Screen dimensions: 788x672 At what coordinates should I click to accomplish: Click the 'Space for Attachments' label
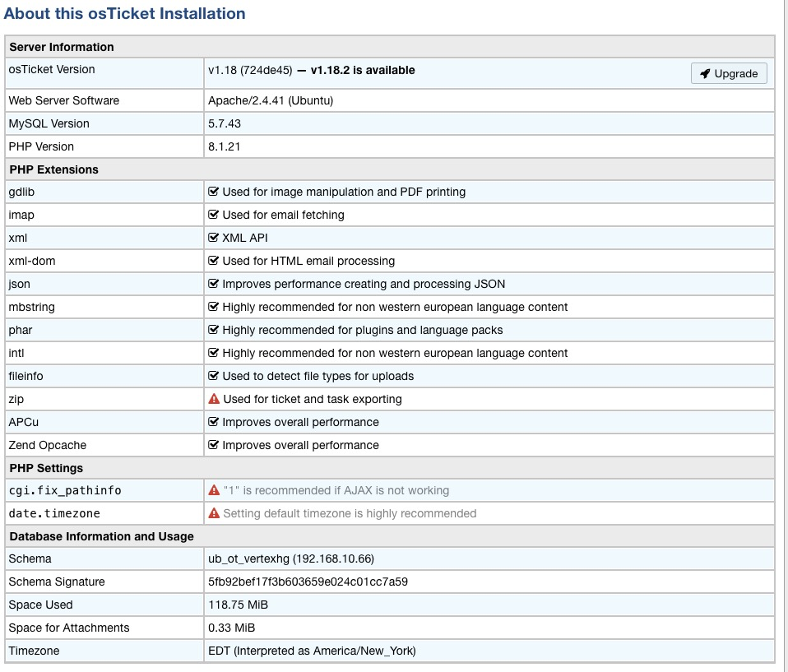[69, 628]
